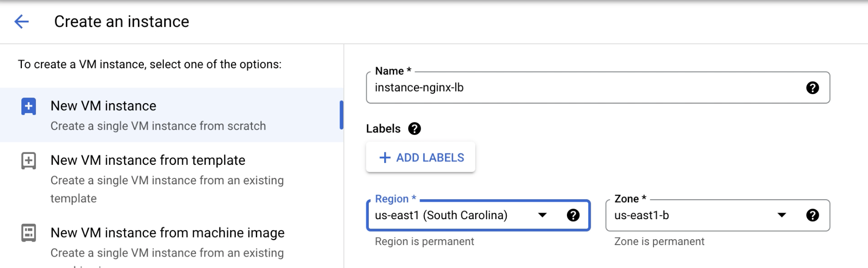Open the Region field help icon

click(x=573, y=215)
